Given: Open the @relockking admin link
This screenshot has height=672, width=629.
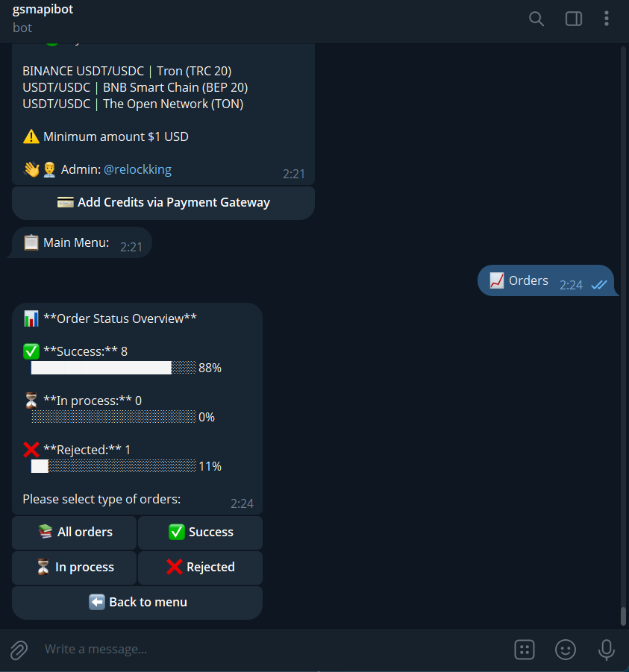Looking at the screenshot, I should (137, 170).
